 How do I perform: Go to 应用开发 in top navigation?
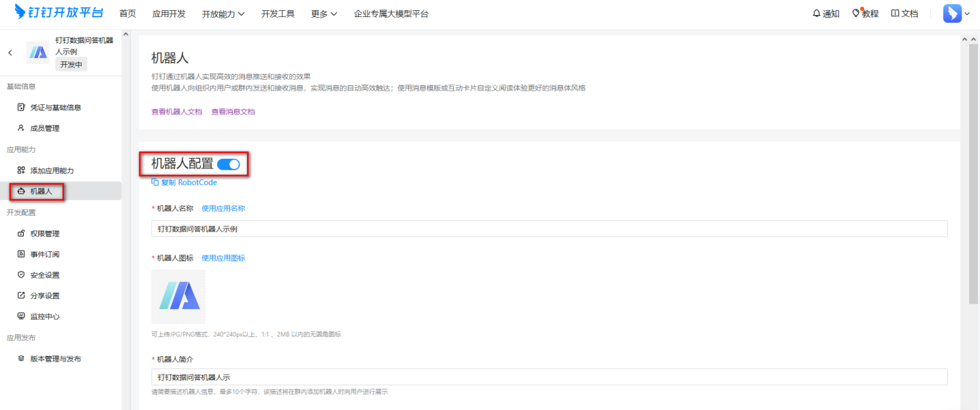click(x=169, y=14)
